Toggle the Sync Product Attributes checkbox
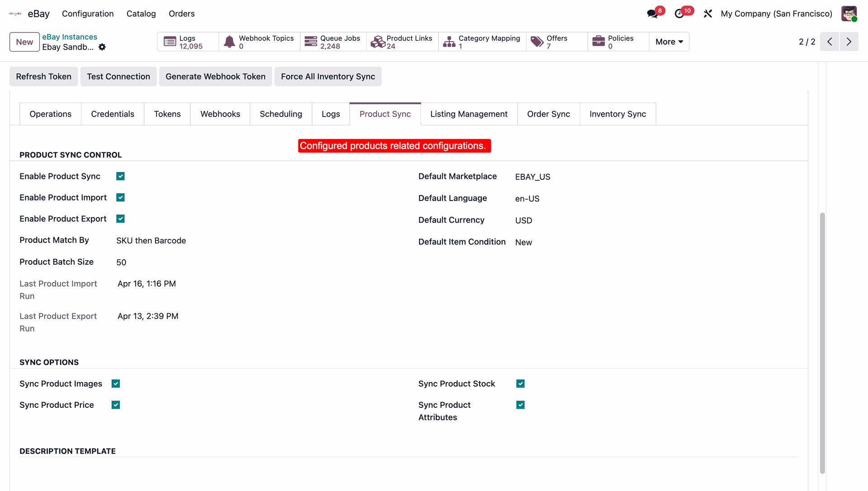Screen dimensions: 868x491 pyautogui.click(x=520, y=405)
